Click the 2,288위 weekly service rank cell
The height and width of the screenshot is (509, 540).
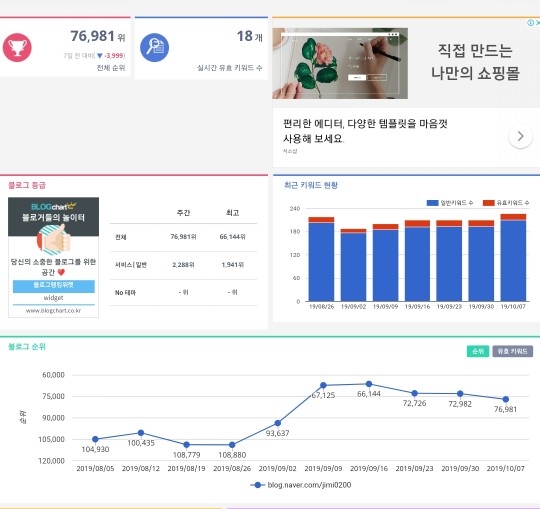(183, 265)
